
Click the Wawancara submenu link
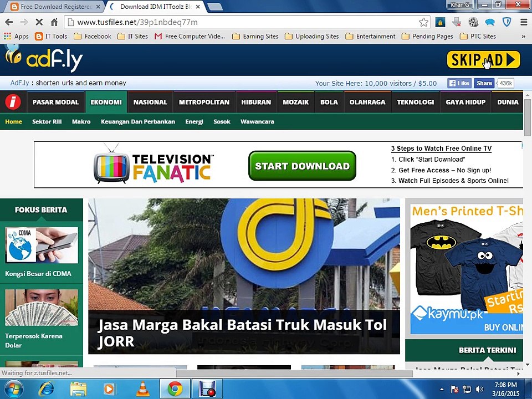point(257,121)
